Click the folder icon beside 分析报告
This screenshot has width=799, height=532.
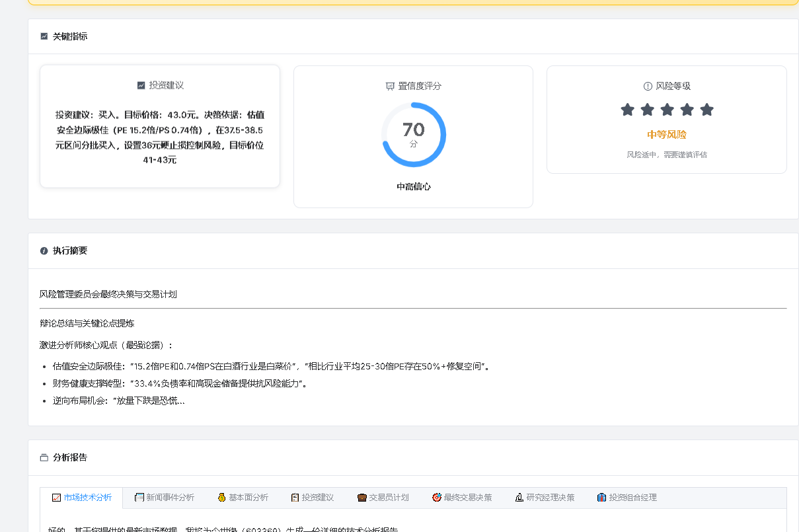pyautogui.click(x=44, y=457)
